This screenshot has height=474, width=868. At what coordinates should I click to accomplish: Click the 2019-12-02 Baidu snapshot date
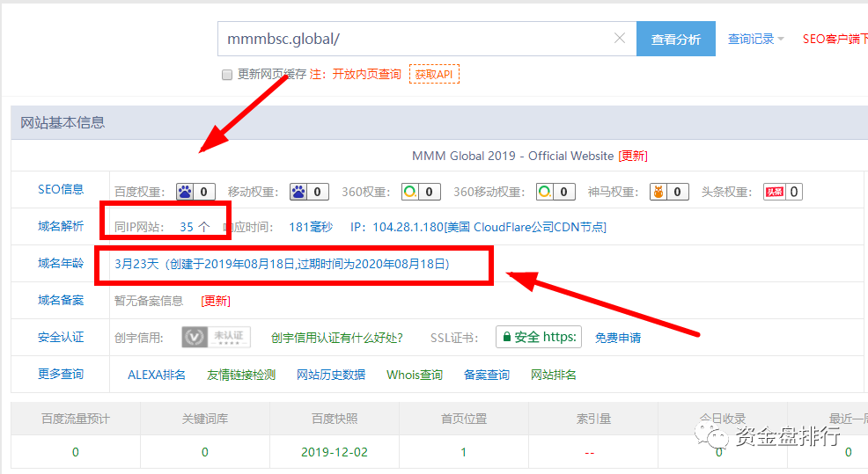(335, 452)
